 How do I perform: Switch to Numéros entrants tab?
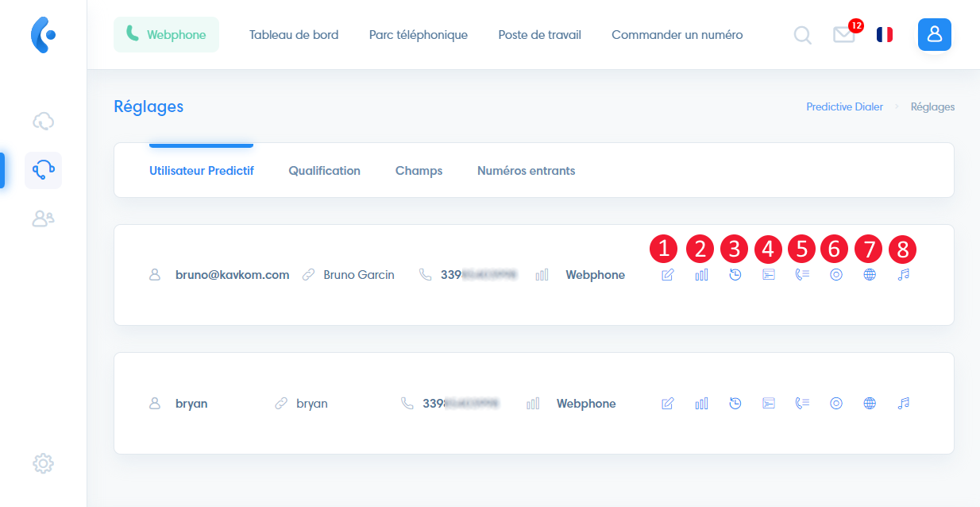[526, 171]
